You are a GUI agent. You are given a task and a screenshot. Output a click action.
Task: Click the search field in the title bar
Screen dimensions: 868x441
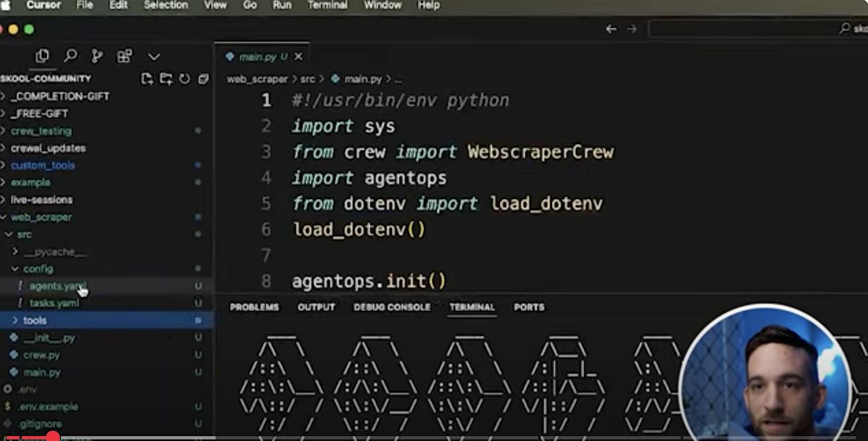pos(745,29)
